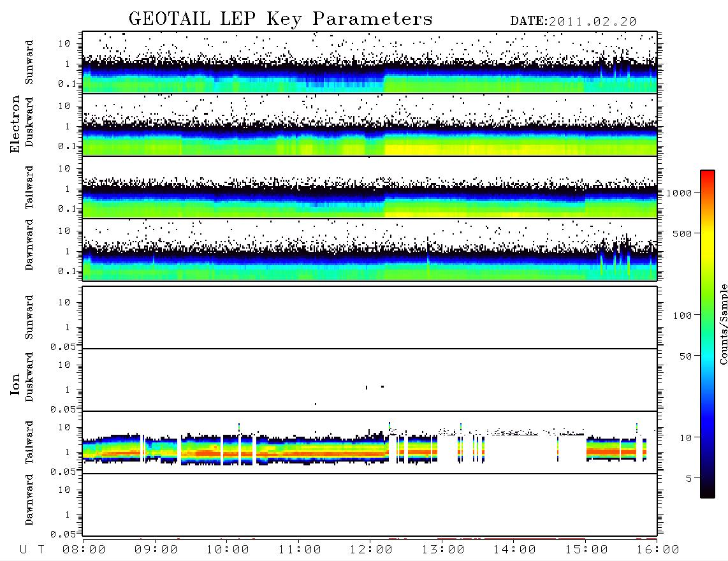Click the 13:00 time tick label
The width and height of the screenshot is (728, 561).
pyautogui.click(x=443, y=550)
